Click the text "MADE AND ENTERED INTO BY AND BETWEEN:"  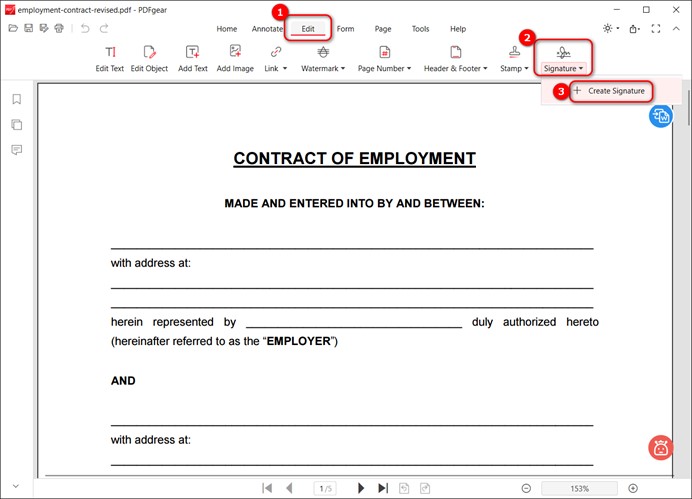click(354, 203)
